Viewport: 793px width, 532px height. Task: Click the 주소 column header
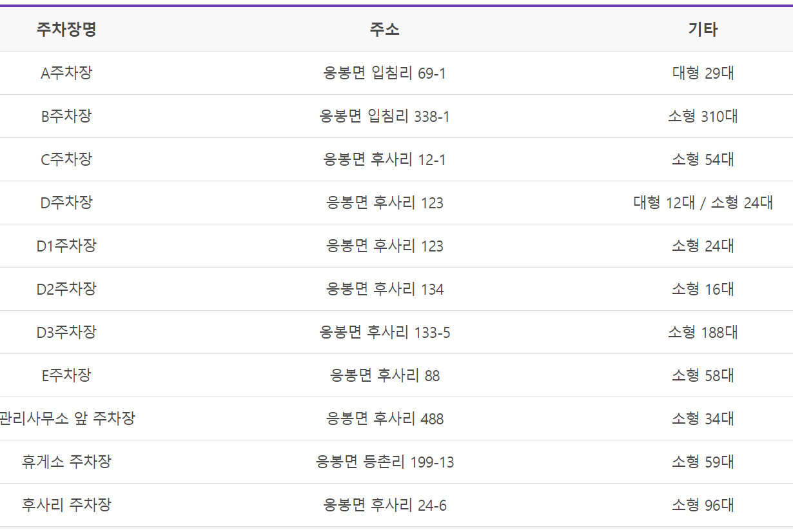click(384, 29)
